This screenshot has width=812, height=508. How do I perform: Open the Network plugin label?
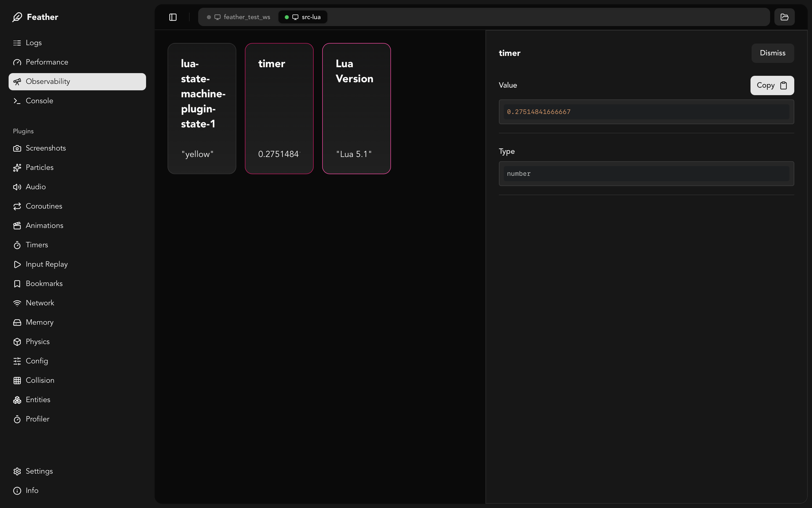click(40, 303)
